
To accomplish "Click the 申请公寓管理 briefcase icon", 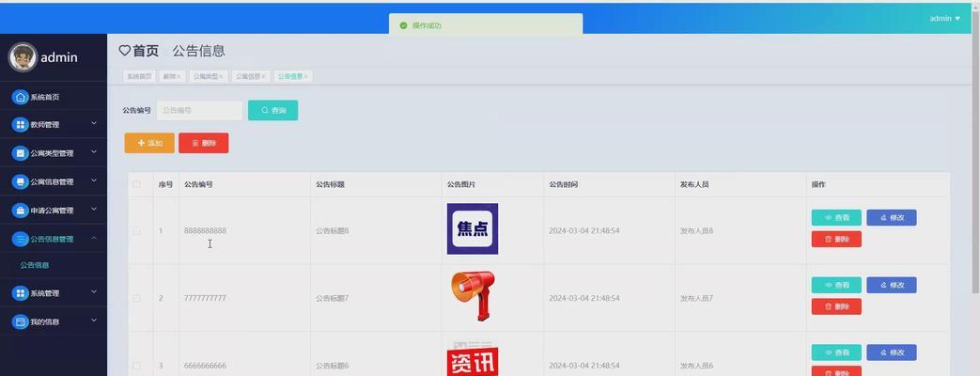I will (x=21, y=211).
